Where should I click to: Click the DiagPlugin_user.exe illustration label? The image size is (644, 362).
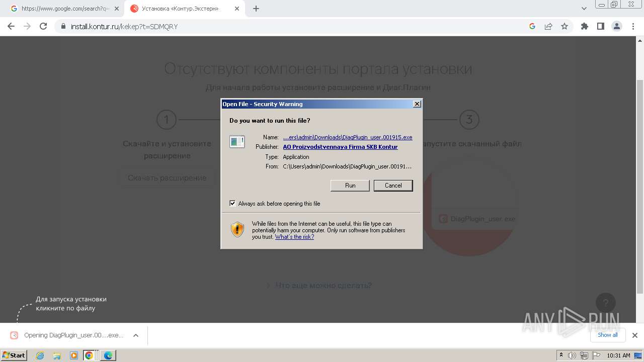477,219
